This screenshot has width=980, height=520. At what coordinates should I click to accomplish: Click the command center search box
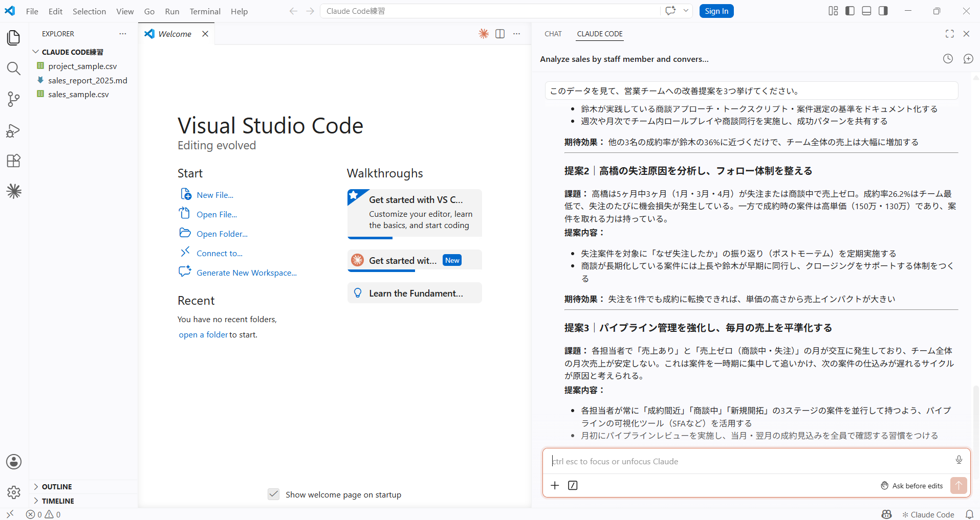[490, 11]
